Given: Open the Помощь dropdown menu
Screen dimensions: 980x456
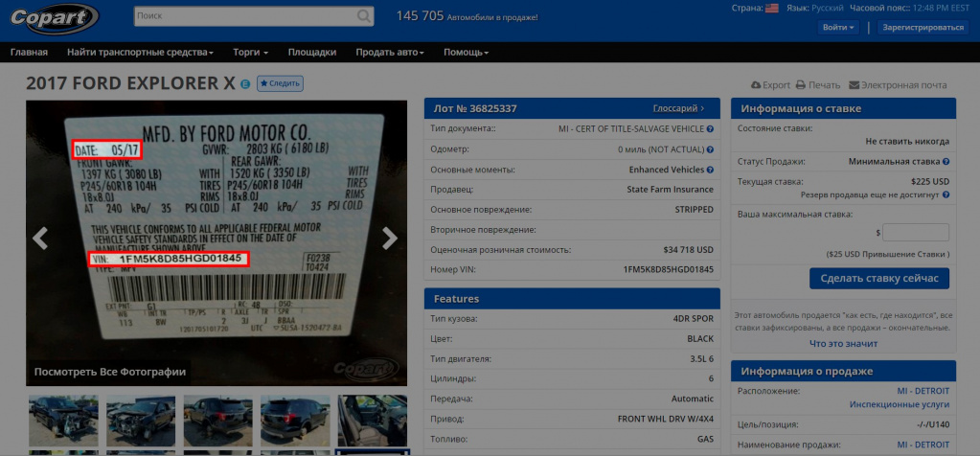Looking at the screenshot, I should click(467, 53).
